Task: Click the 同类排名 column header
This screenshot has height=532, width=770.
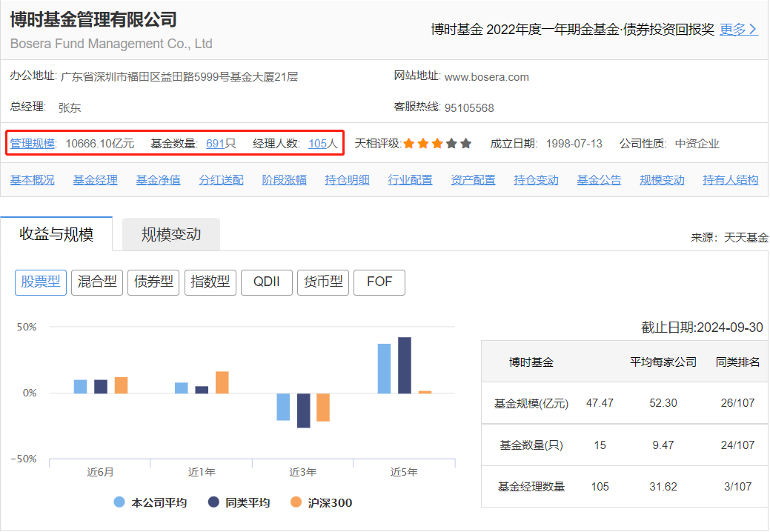Action: tap(737, 362)
